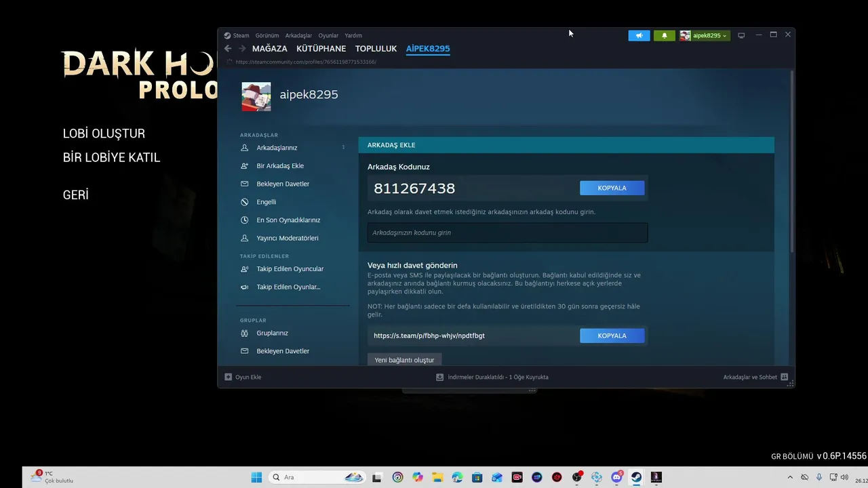
Task: Open Discord from the taskbar
Action: click(616, 477)
